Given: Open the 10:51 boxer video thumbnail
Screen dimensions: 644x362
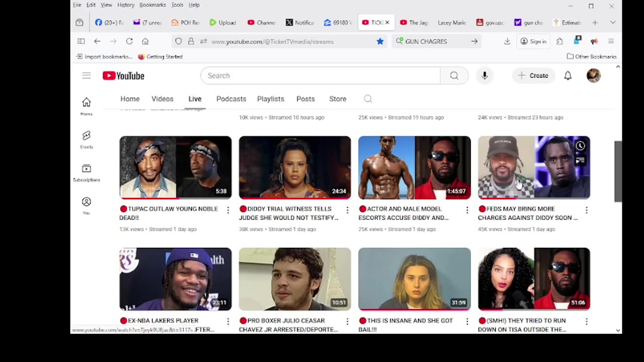Looking at the screenshot, I should point(295,279).
